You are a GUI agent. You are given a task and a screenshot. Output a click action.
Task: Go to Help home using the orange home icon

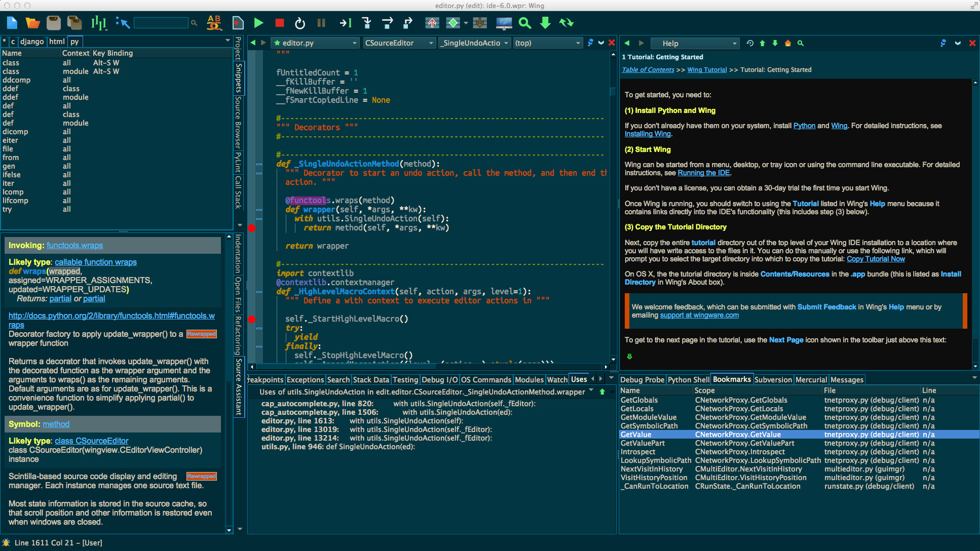tap(787, 43)
